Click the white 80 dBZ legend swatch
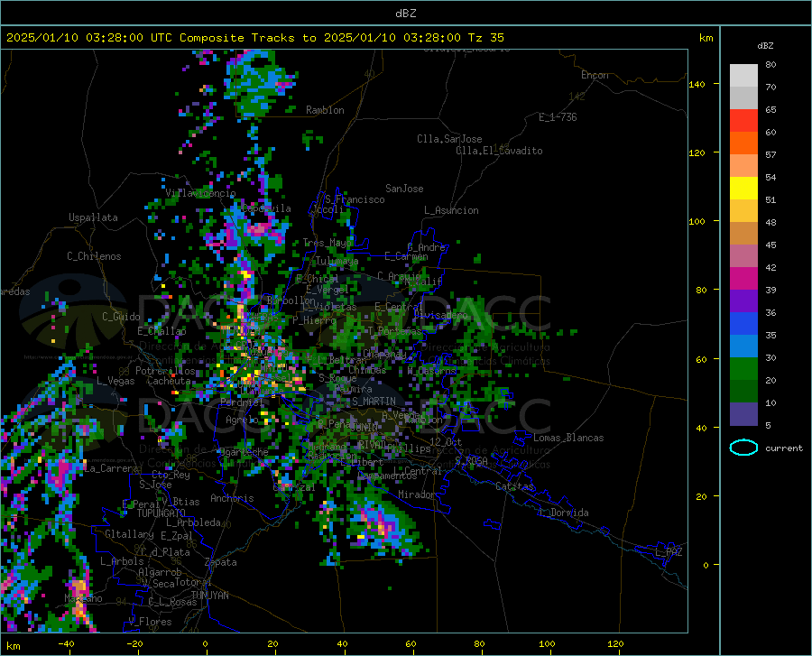The width and height of the screenshot is (812, 656). click(743, 75)
